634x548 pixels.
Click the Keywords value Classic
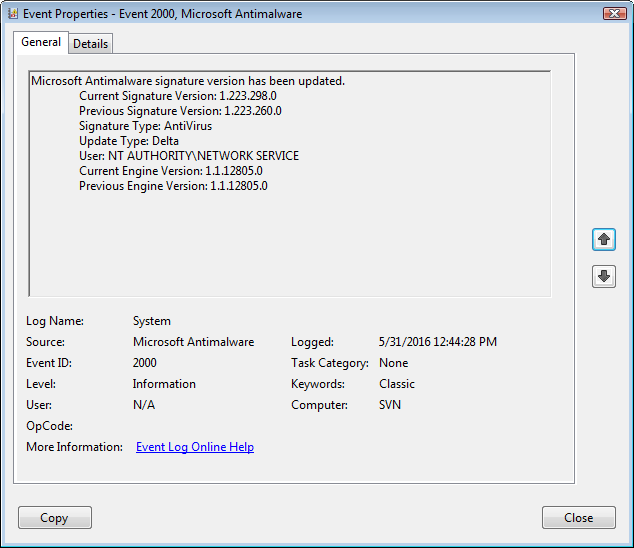(397, 384)
